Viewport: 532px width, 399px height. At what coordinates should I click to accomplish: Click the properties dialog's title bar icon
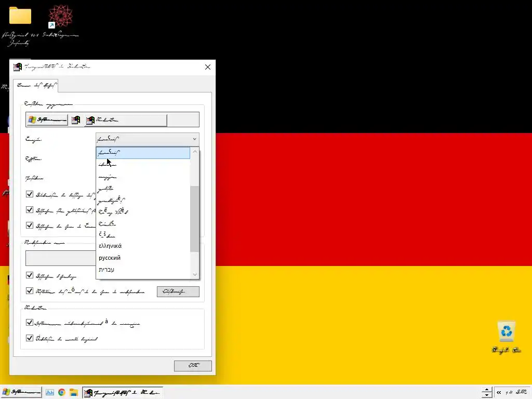click(x=18, y=67)
